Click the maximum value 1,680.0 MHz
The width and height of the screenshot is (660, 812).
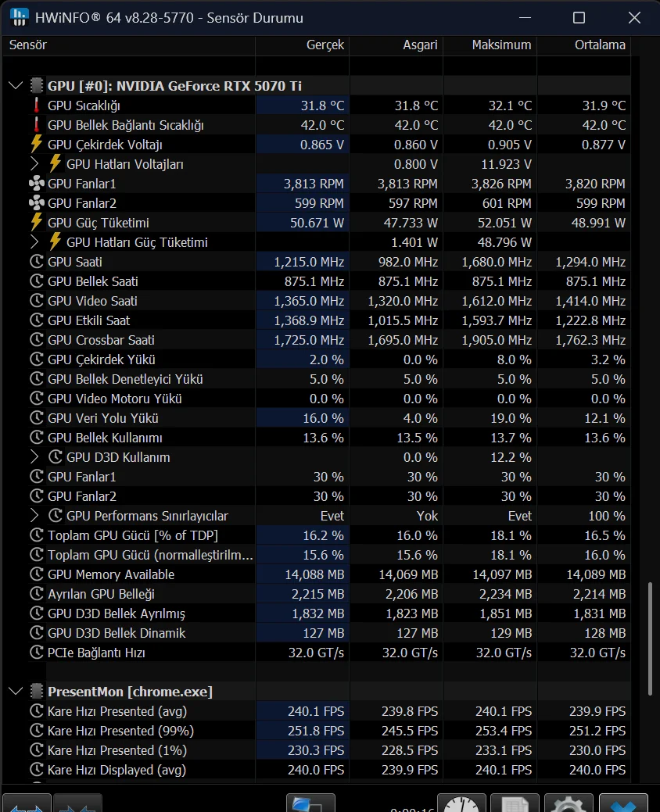(497, 262)
